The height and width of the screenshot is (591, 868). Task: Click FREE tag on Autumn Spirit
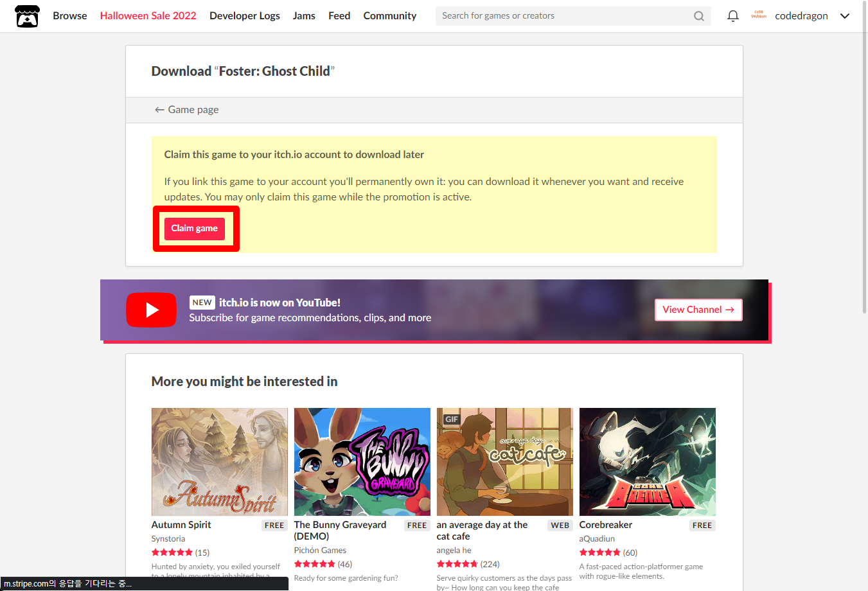coord(274,525)
